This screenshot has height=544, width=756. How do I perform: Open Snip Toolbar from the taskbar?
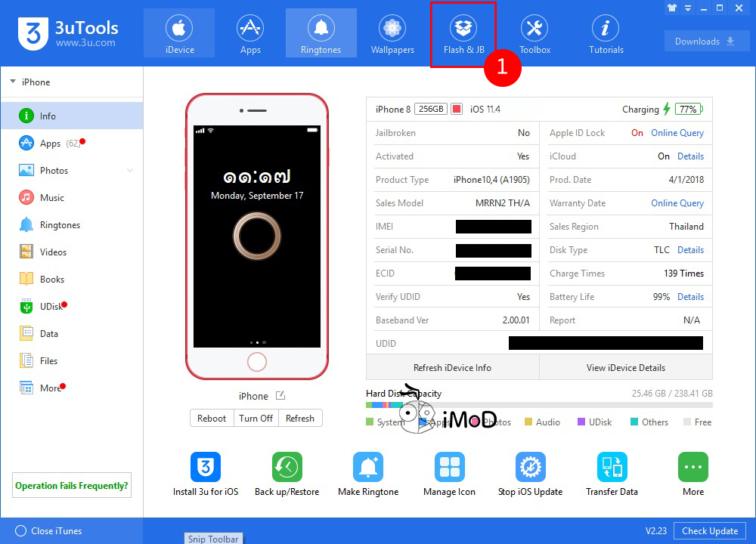[x=213, y=539]
